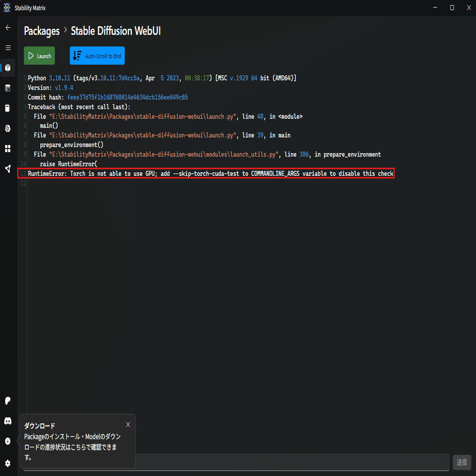The height and width of the screenshot is (476, 476).
Task: Close the ダウンロード tooltip popup
Action: click(x=128, y=424)
